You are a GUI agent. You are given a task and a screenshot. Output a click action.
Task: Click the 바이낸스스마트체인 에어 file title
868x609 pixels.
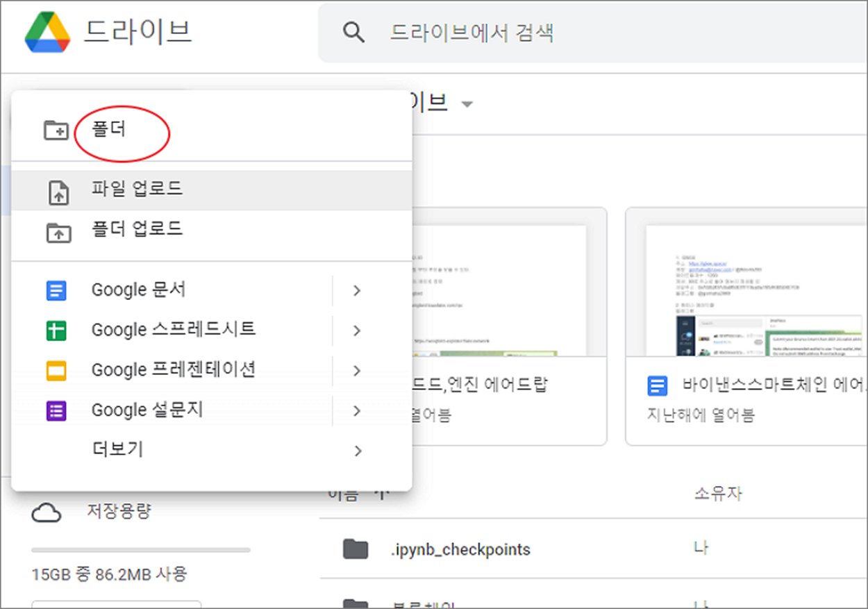click(x=774, y=385)
